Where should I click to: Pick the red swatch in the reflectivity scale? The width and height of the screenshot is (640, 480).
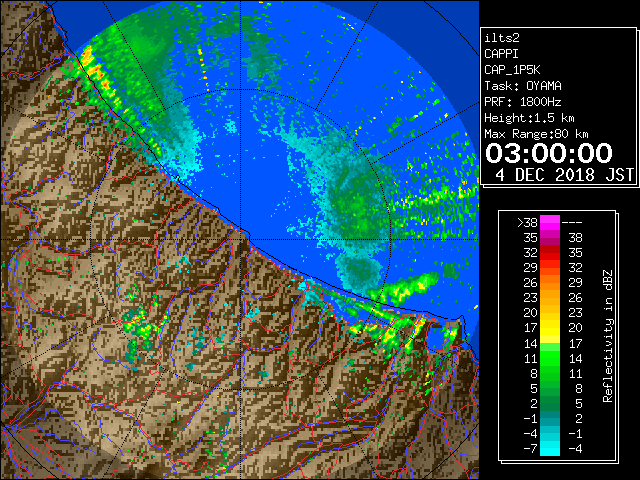click(550, 253)
